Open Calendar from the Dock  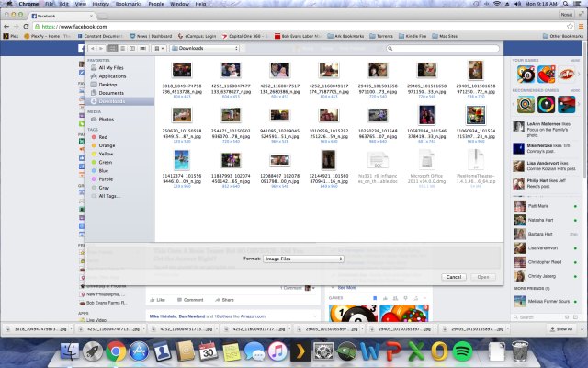(209, 351)
